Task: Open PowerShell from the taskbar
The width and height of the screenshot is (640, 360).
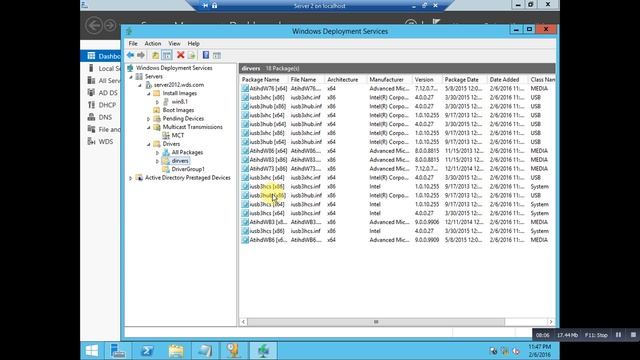Action: [147, 351]
